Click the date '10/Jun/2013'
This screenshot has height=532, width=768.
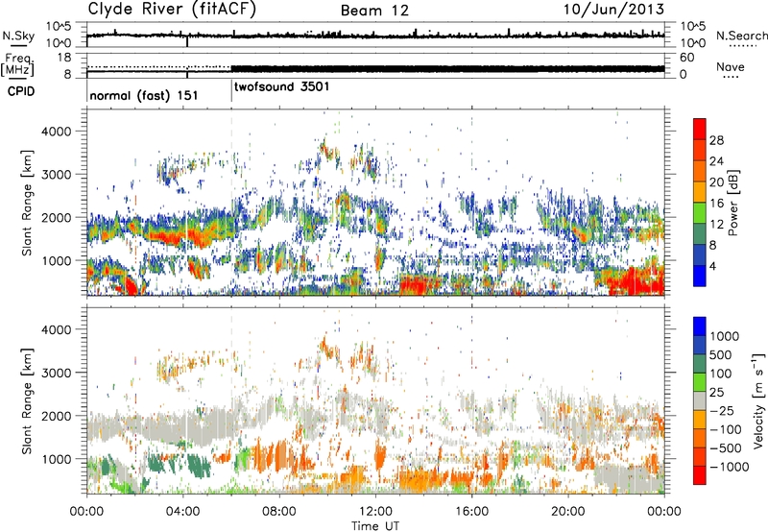(613, 10)
